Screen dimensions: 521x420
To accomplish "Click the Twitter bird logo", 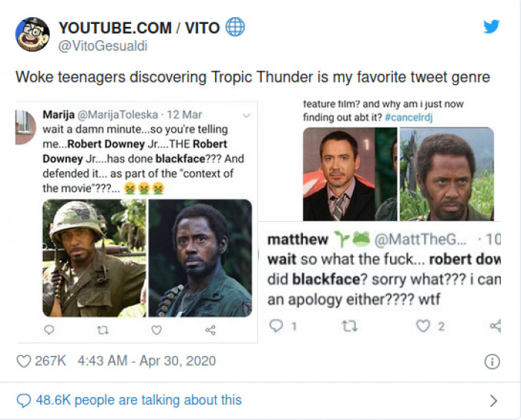I will click(x=491, y=27).
